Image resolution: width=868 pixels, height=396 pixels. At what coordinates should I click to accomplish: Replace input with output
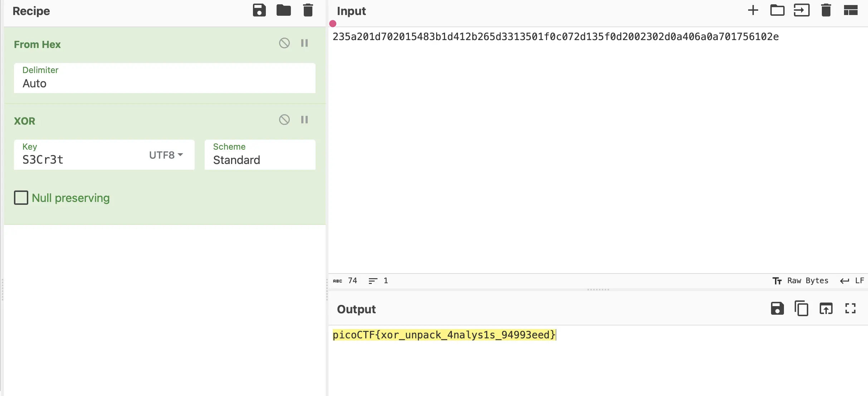(826, 309)
